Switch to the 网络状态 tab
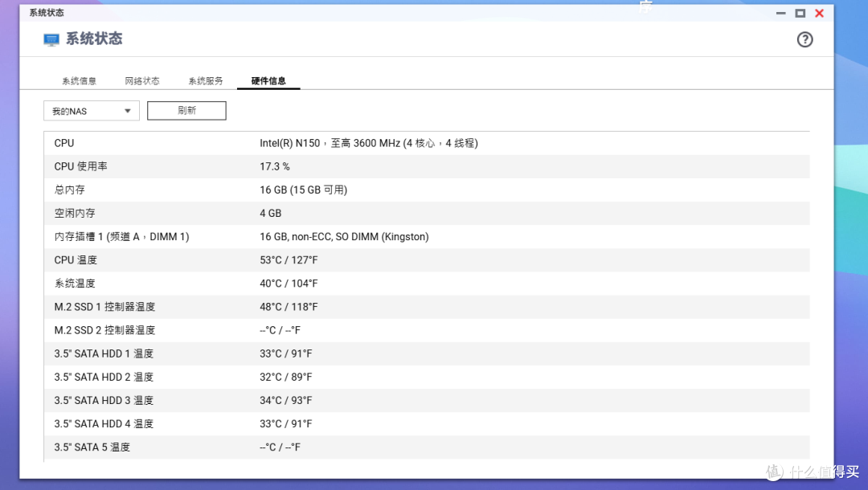The height and width of the screenshot is (490, 868). click(x=142, y=81)
